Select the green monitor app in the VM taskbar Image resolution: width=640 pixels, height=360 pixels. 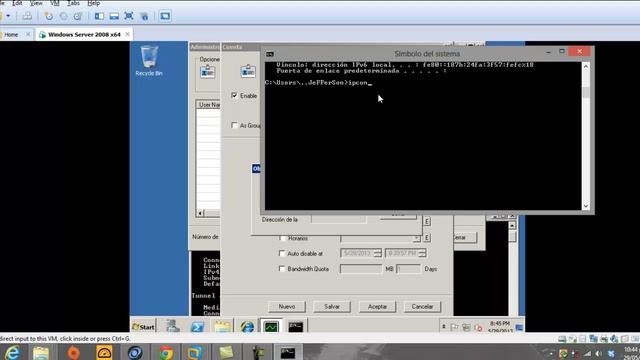(271, 327)
